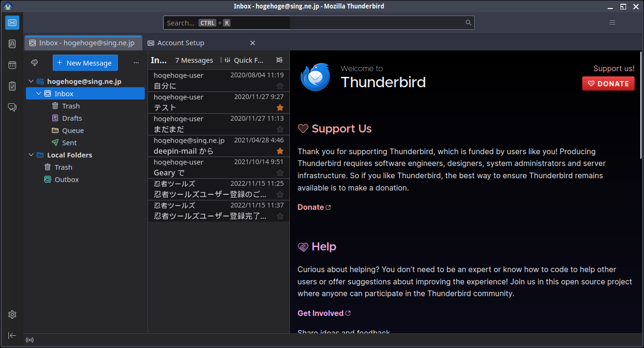
Task: Open folder pane options (three dots)
Action: click(x=136, y=63)
